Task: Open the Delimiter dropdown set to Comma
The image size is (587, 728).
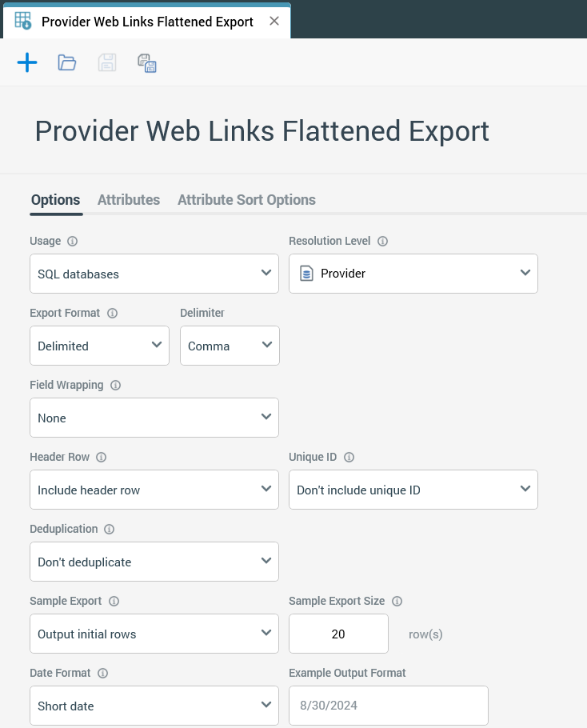Action: pyautogui.click(x=230, y=346)
